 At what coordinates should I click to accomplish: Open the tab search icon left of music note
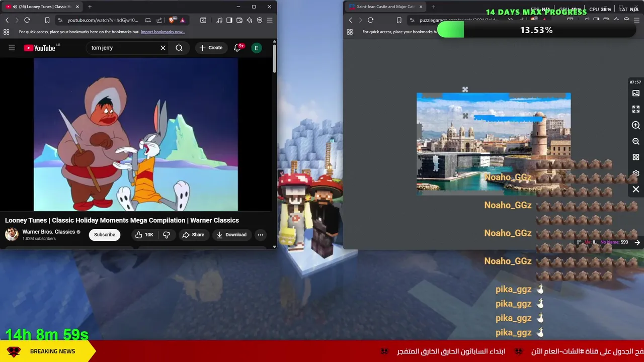203,20
